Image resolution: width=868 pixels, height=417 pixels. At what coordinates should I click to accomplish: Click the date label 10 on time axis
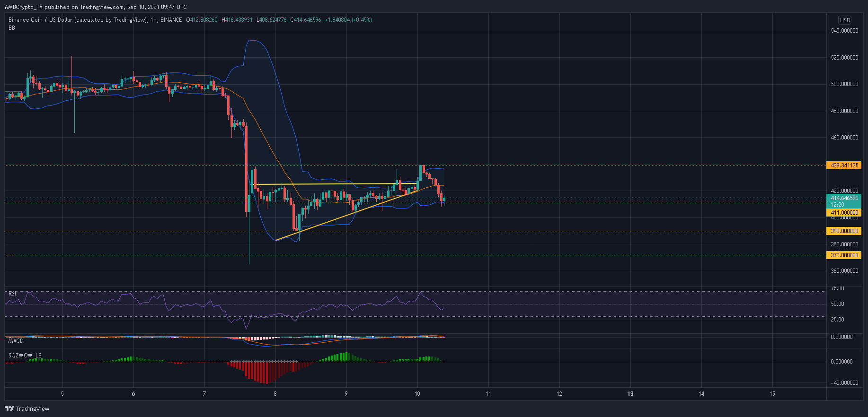[417, 394]
